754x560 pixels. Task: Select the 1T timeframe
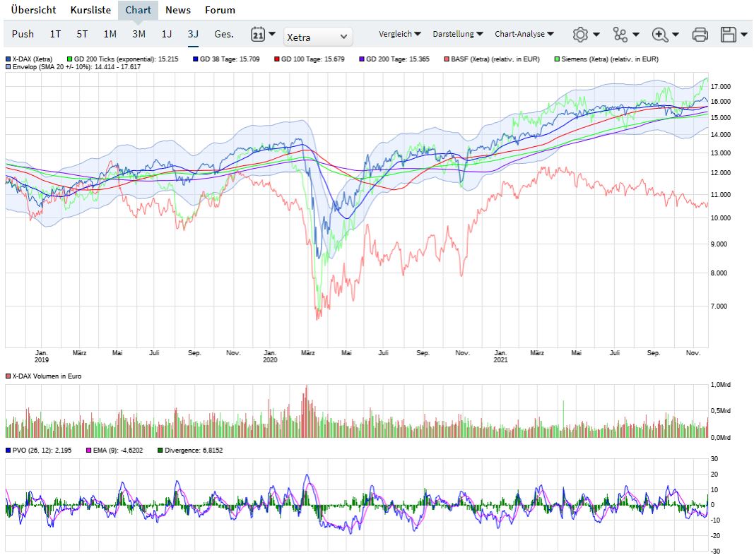55,34
